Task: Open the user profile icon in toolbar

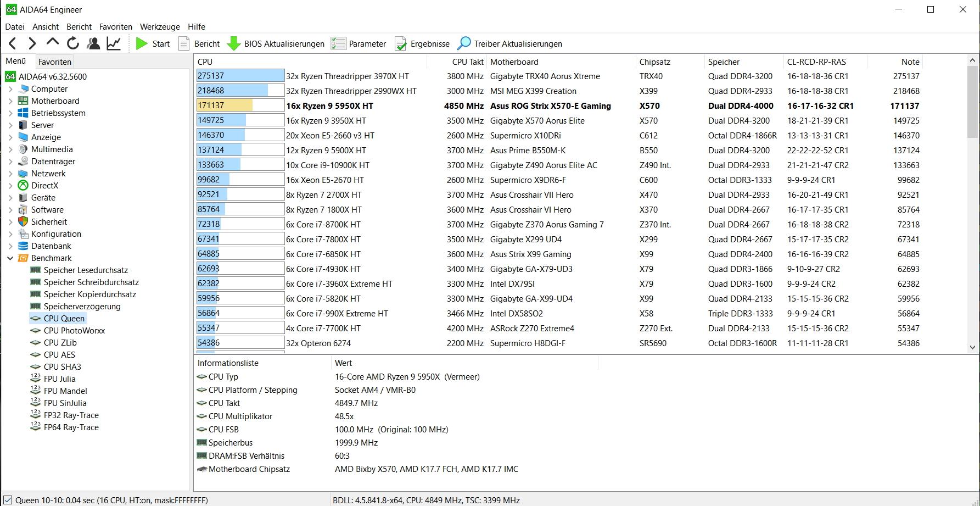Action: click(x=93, y=43)
